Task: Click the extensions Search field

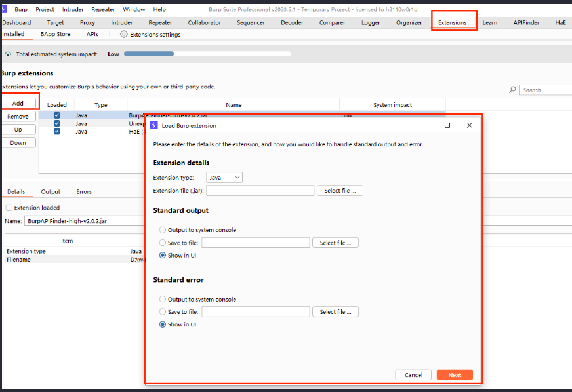Action: point(545,90)
